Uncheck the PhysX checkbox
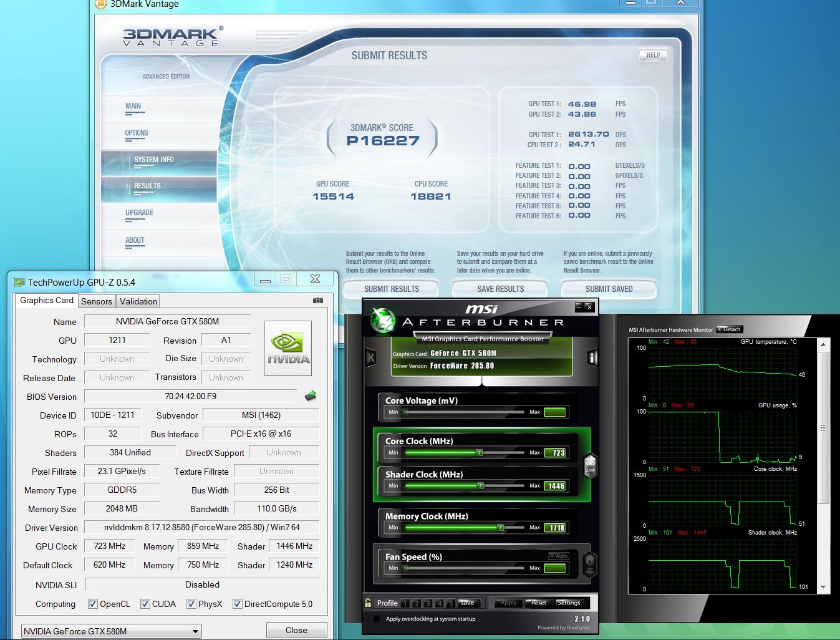The height and width of the screenshot is (640, 840). coord(191,604)
